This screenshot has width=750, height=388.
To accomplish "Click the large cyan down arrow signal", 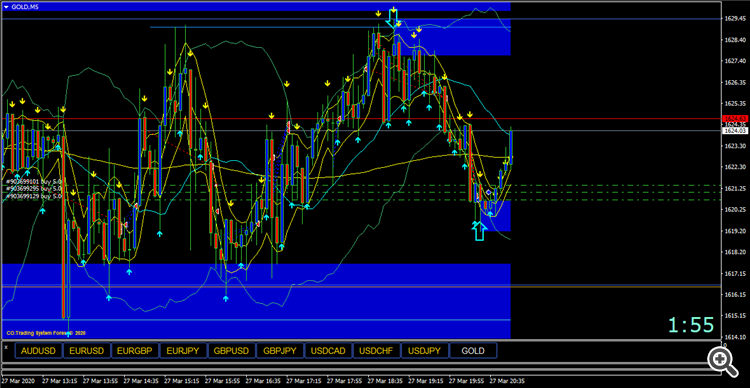I will [393, 18].
